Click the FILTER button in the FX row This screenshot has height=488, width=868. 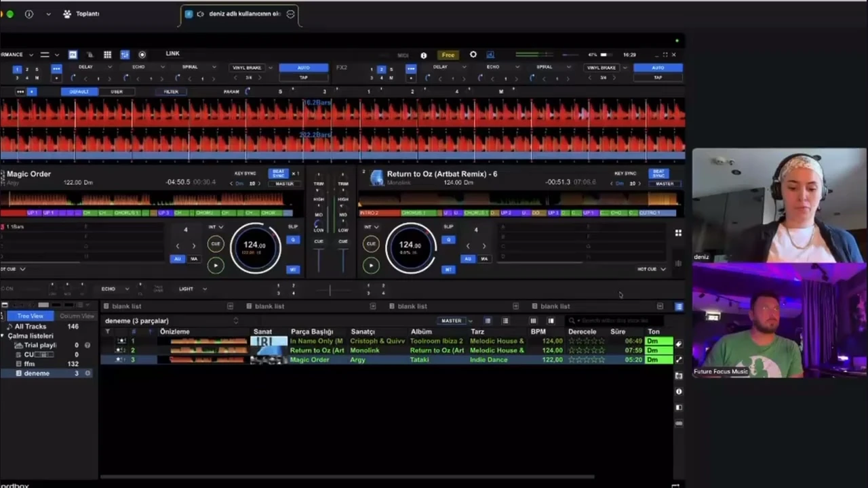click(x=171, y=91)
